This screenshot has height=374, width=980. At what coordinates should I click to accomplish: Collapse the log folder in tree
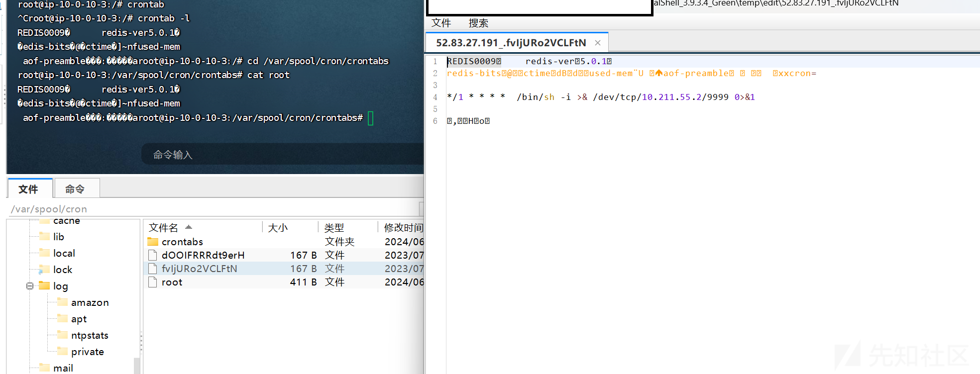pos(30,286)
